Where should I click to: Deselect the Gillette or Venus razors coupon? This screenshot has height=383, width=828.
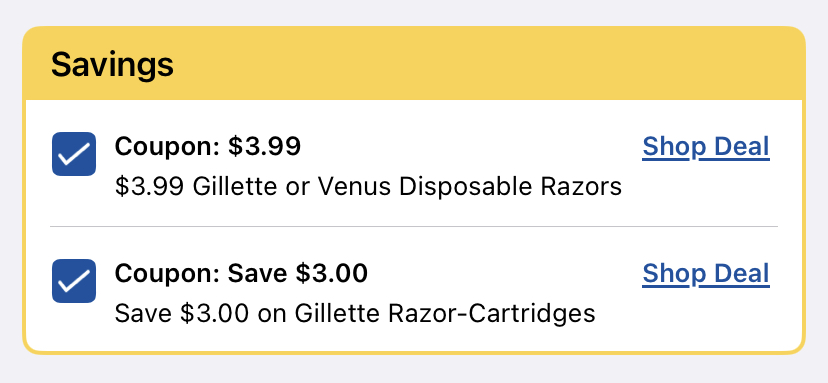[x=74, y=154]
